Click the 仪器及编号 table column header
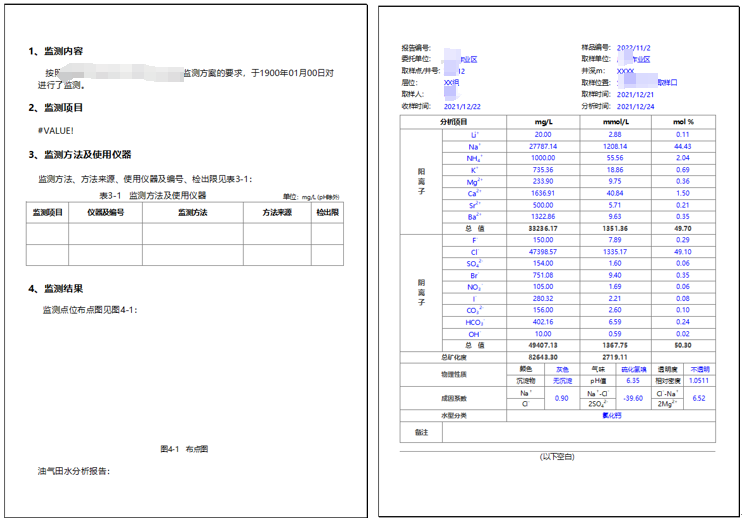The height and width of the screenshot is (520, 742). point(105,213)
